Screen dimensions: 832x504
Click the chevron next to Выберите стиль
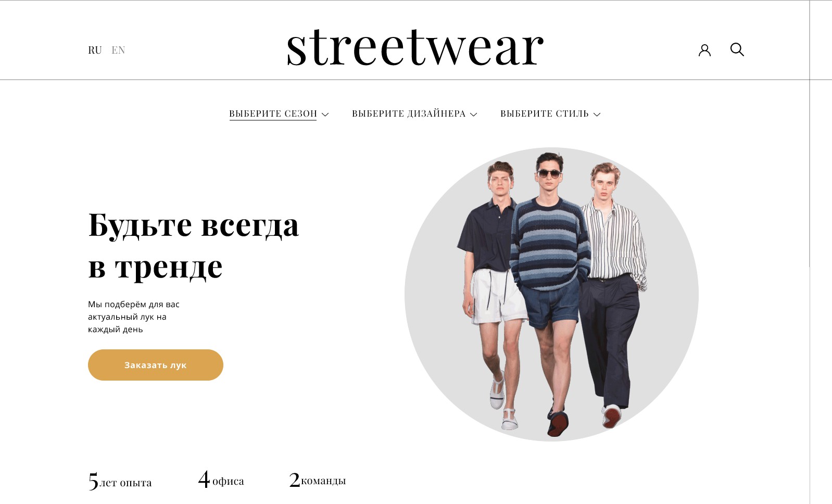(x=597, y=115)
